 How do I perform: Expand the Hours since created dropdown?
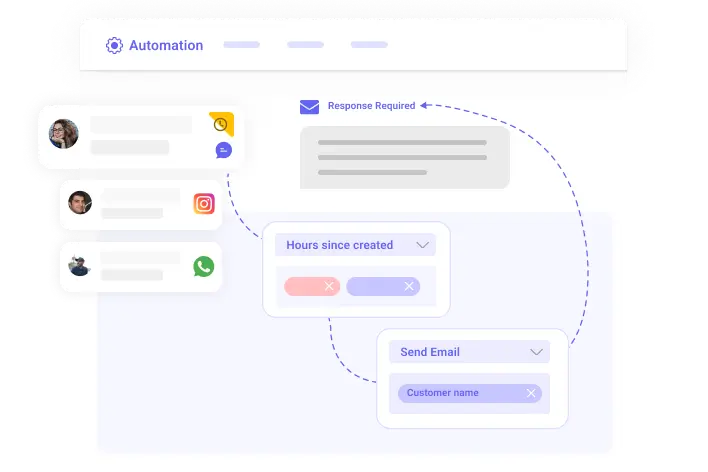pyautogui.click(x=422, y=245)
